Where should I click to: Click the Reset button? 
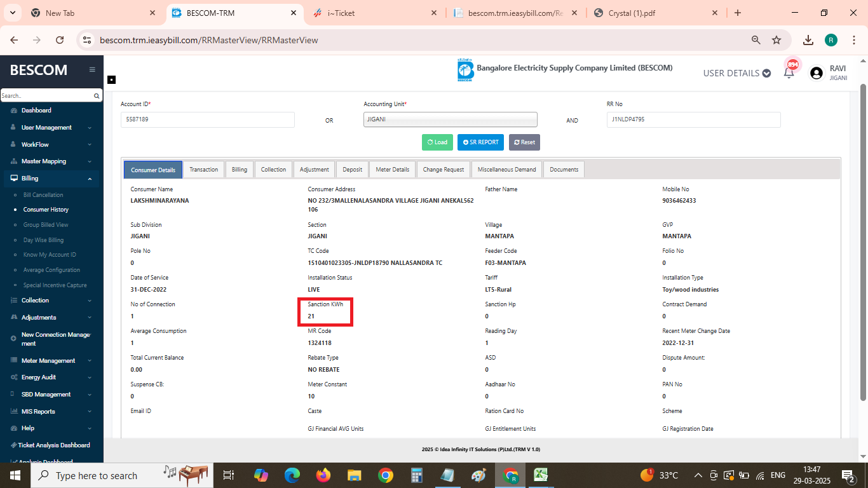click(x=524, y=142)
